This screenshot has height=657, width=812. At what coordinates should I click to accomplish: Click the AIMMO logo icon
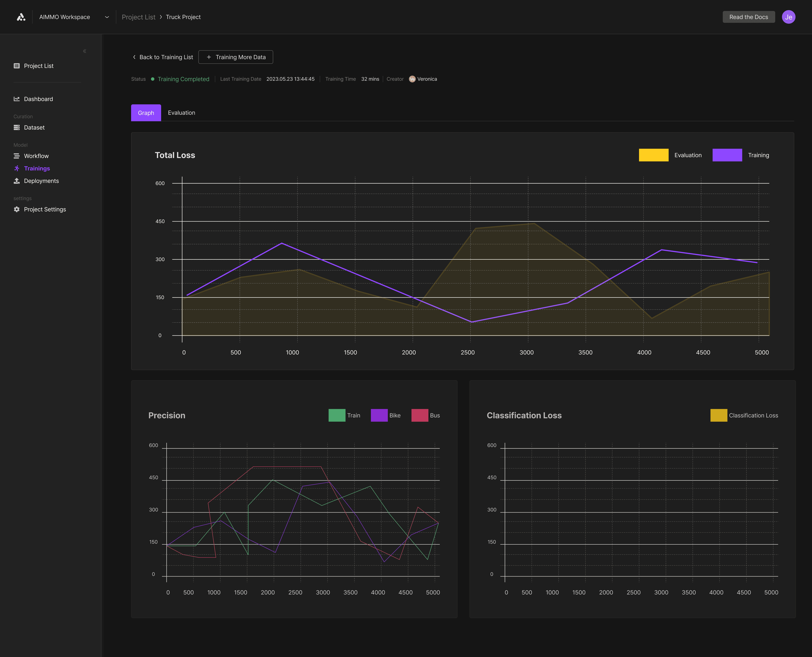pyautogui.click(x=21, y=17)
